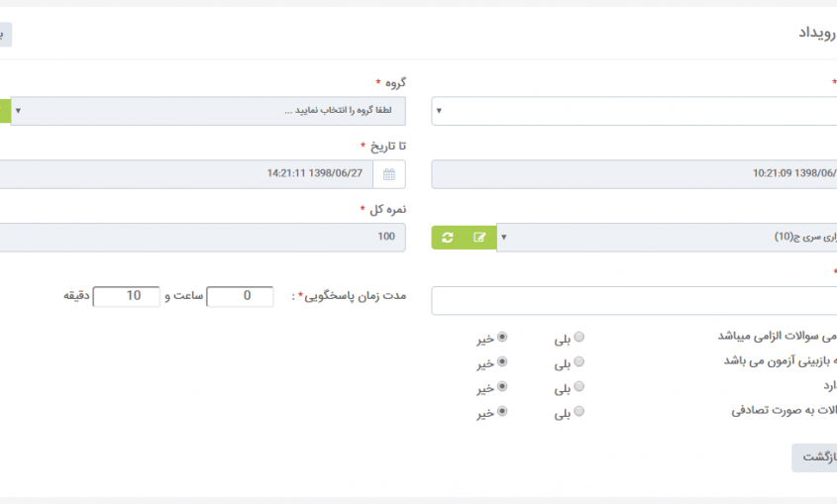Open the dropdown showing سری ج(10)
Viewport: 837px width, 504px height.
tap(667, 238)
